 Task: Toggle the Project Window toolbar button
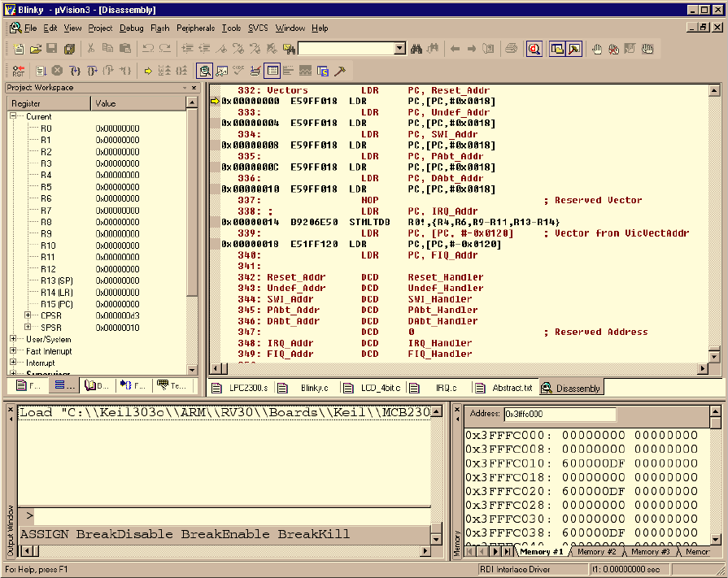pyautogui.click(x=557, y=49)
